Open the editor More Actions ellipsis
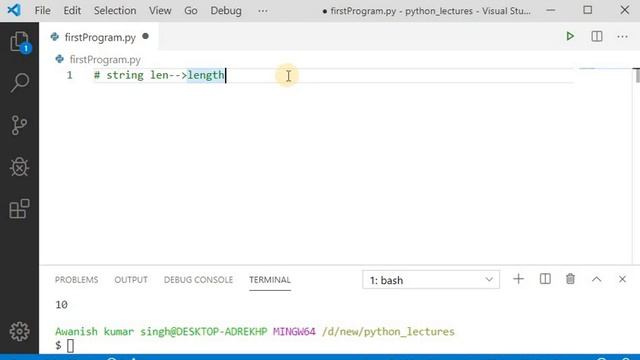This screenshot has width=640, height=360. click(x=622, y=36)
